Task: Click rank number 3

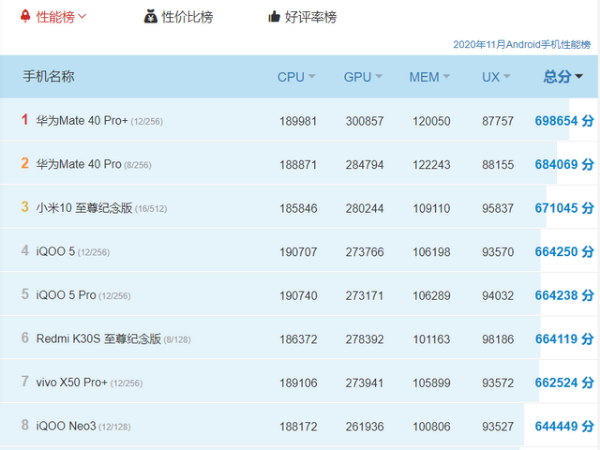Action: point(24,207)
